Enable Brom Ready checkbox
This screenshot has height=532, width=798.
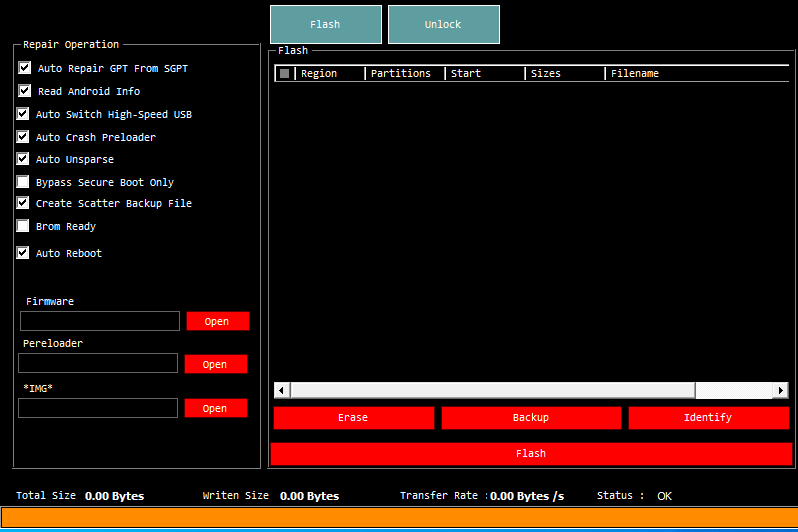pos(23,226)
